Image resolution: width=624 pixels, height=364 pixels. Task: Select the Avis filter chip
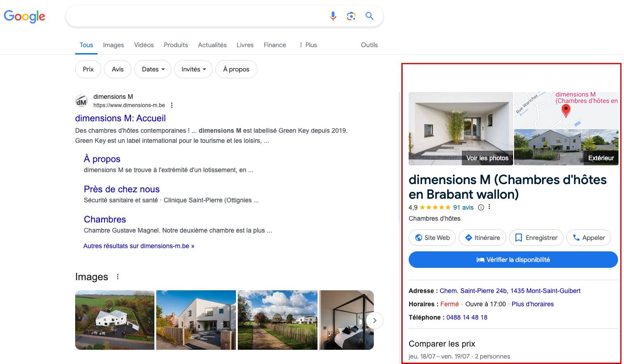click(118, 69)
